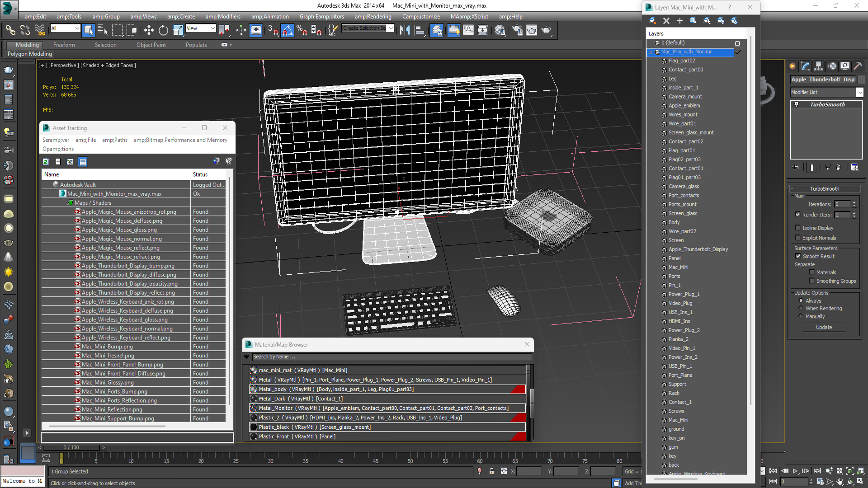868x488 pixels.
Task: Toggle Smooth Result checkbox
Action: click(x=798, y=256)
